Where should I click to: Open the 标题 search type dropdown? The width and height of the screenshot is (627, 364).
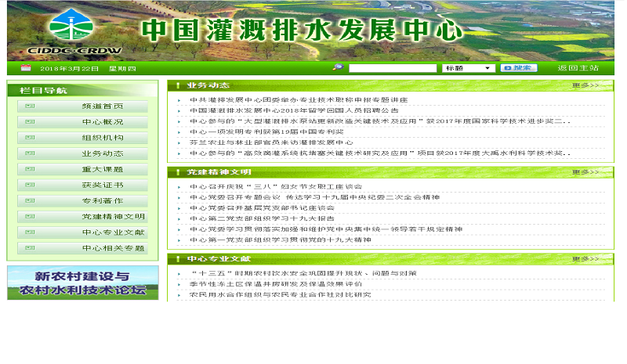pos(468,69)
